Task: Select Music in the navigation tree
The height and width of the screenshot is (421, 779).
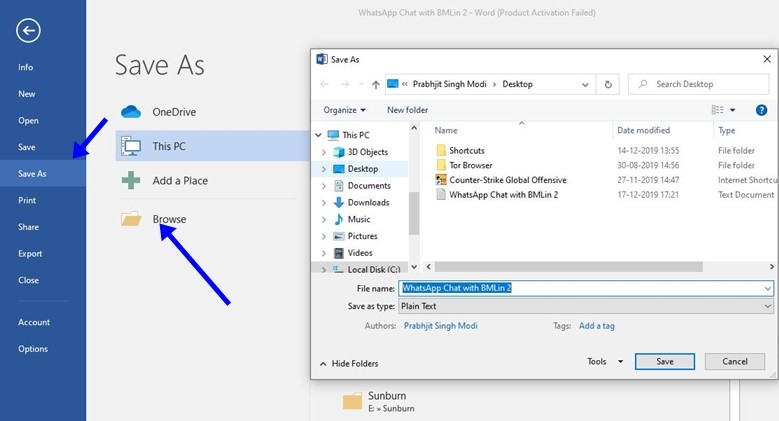Action: click(x=358, y=219)
